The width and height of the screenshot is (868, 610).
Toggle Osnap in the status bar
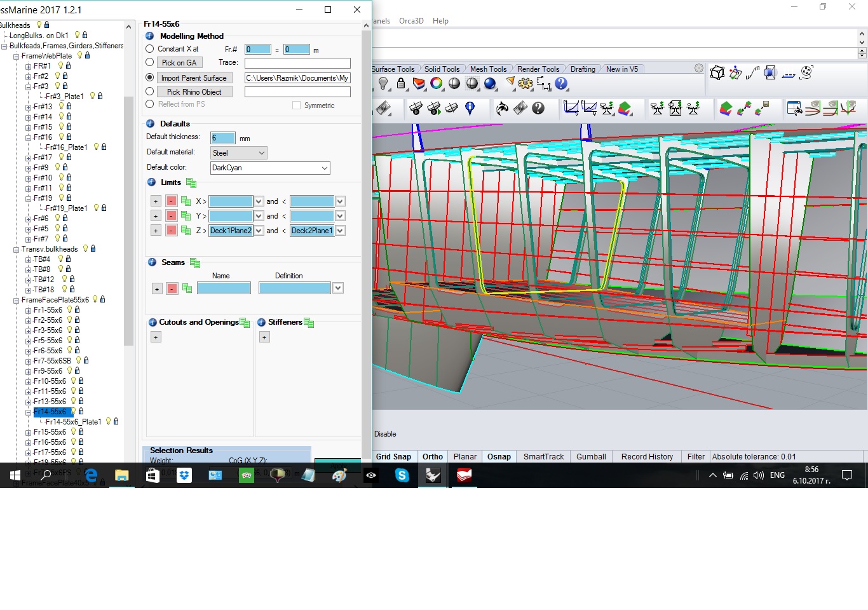pyautogui.click(x=499, y=457)
